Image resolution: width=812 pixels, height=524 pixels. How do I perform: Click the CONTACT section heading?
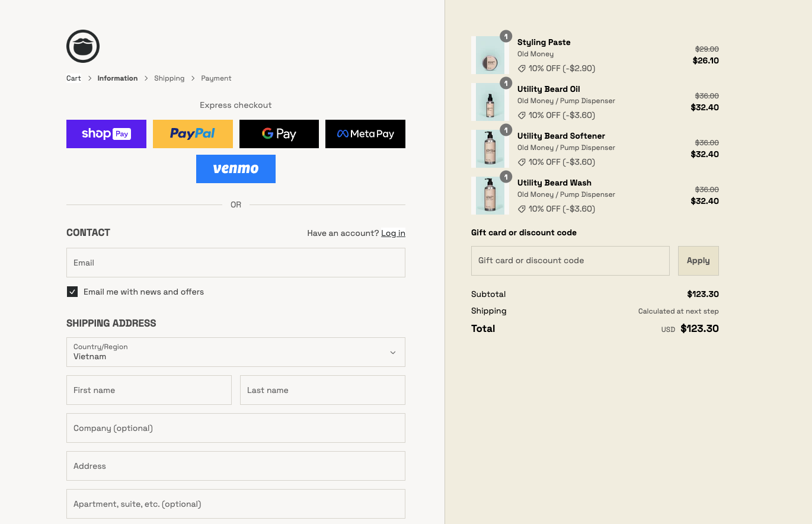click(88, 232)
